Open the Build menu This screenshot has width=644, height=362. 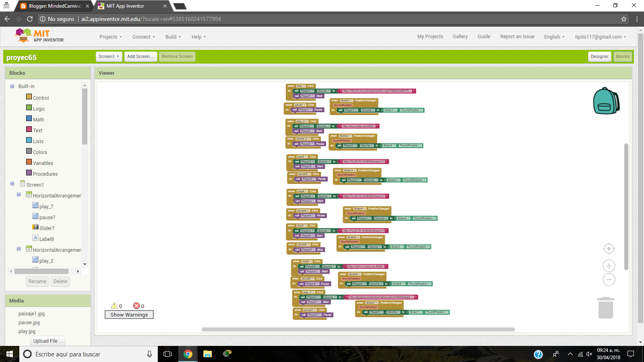click(x=173, y=37)
